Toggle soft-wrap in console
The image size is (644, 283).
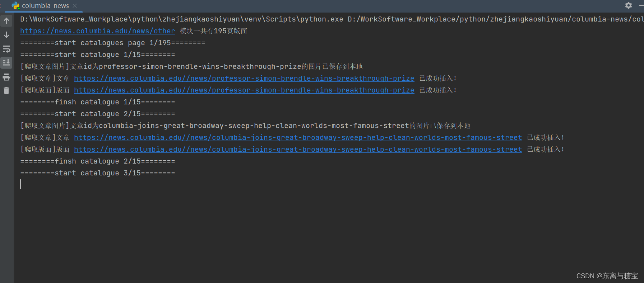tap(6, 49)
